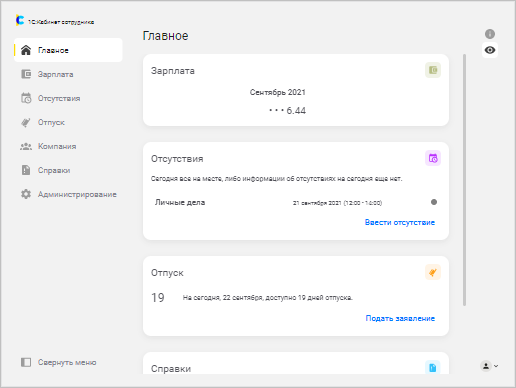516x388 pixels.
Task: Select Отпуск in the sidebar menu
Action: [x=68, y=122]
